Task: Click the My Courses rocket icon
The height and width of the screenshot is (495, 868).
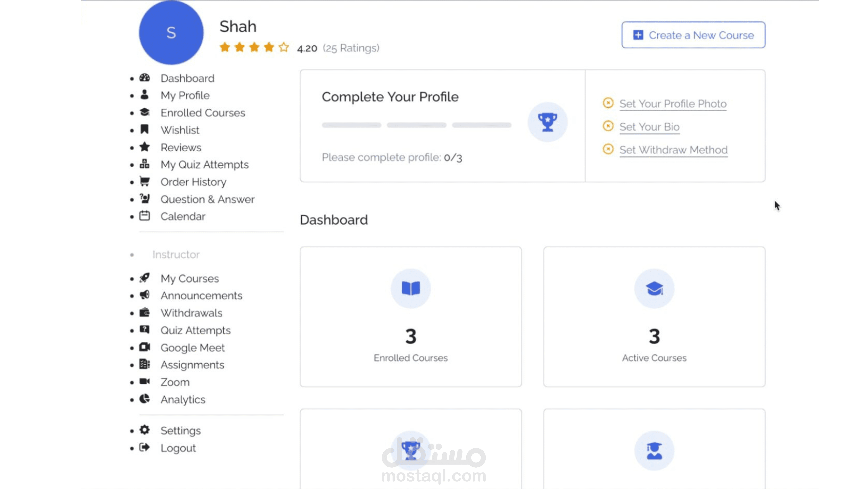Action: (x=144, y=278)
